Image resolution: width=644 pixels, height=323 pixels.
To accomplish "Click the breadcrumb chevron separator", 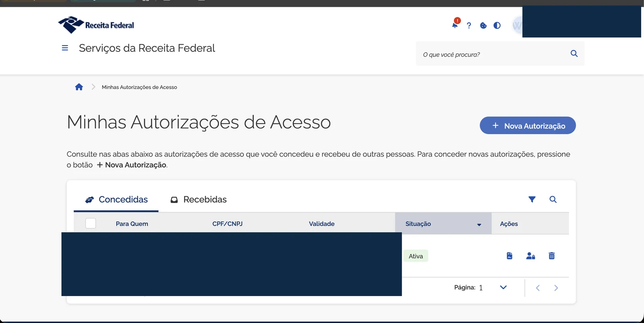I will 93,87.
